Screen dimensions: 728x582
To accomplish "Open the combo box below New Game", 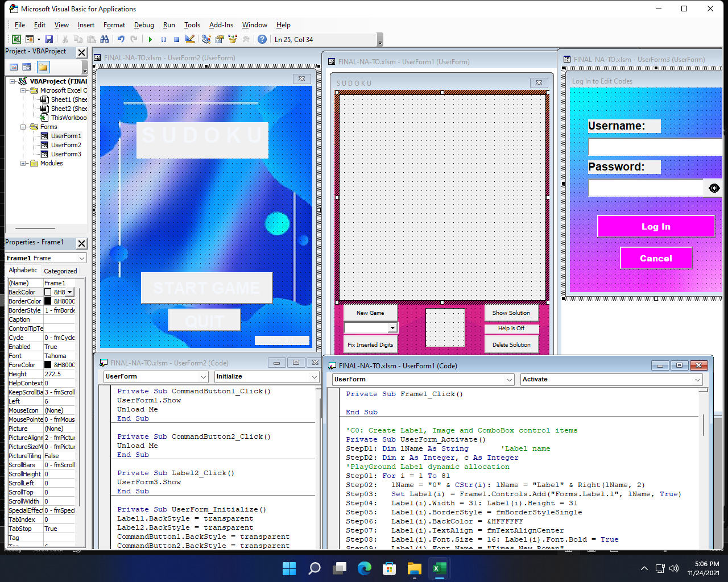I will point(392,328).
